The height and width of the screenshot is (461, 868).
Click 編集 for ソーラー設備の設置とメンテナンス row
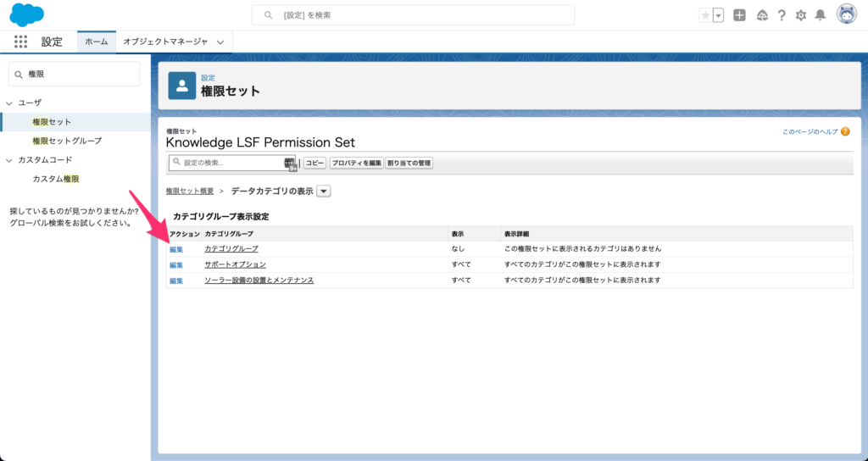[176, 280]
